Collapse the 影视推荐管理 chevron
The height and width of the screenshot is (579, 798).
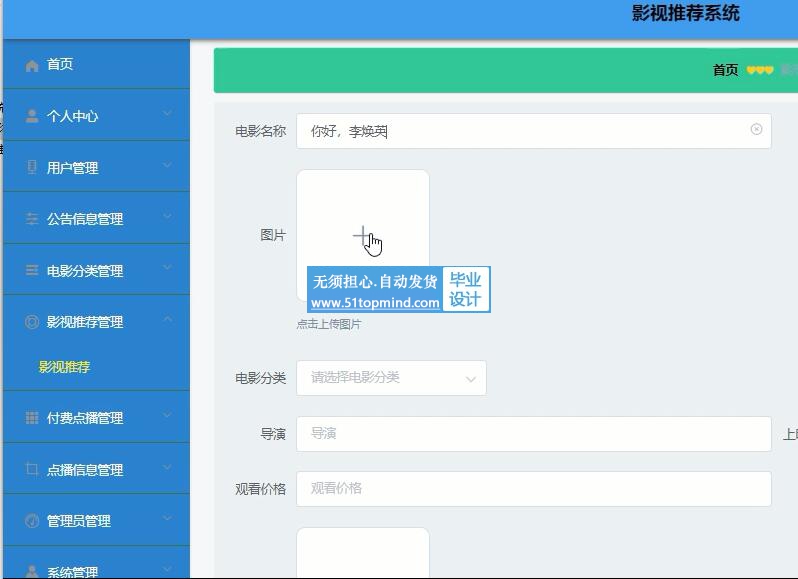pyautogui.click(x=167, y=319)
